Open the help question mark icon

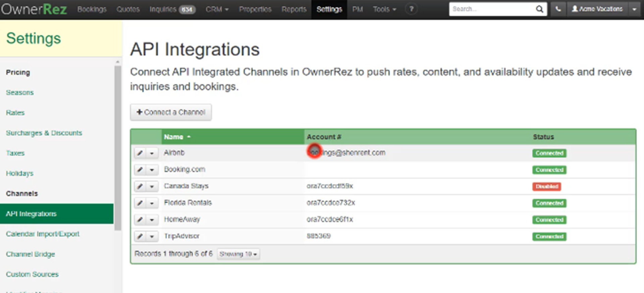pyautogui.click(x=411, y=9)
